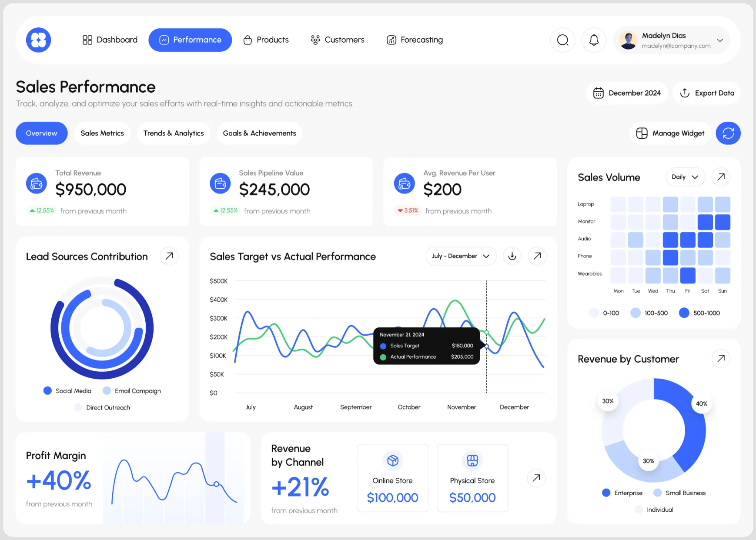Expand the Lead Sources Contribution card
756x540 pixels.
pos(169,256)
